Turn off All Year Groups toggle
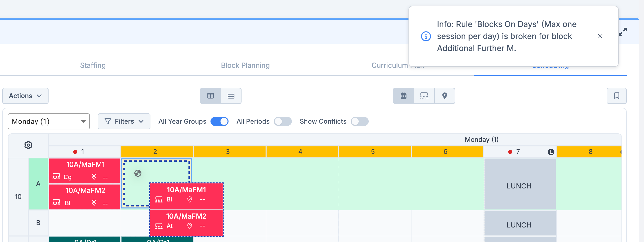Screen dimensions: 644x242 click(x=219, y=121)
